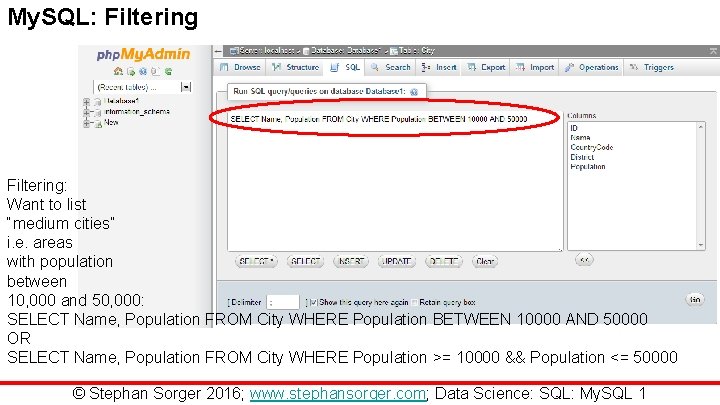Click the phpMyAdmin Home icon
Screen dimensions: 720x405
pyautogui.click(x=118, y=71)
